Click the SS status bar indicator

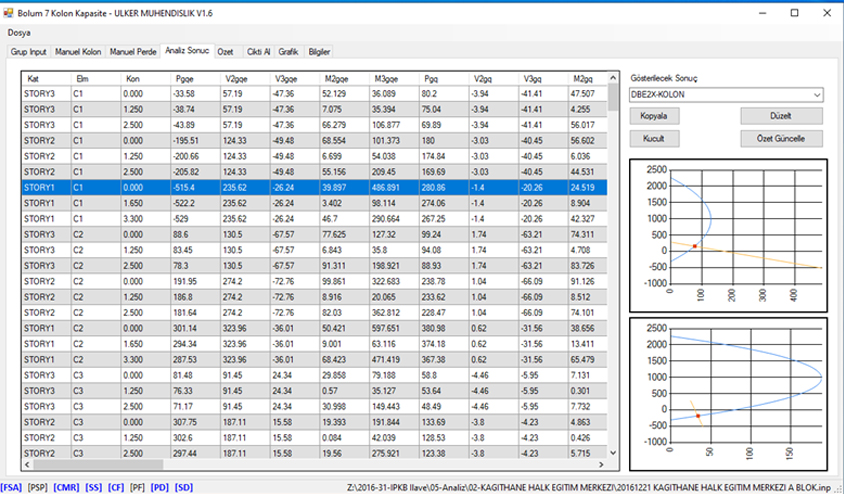coord(94,488)
